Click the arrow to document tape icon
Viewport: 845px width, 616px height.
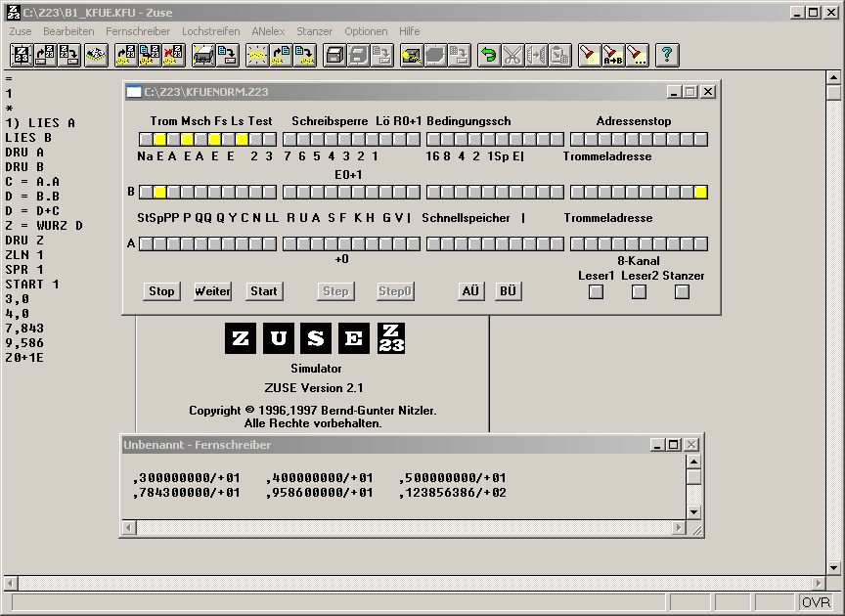tap(281, 55)
